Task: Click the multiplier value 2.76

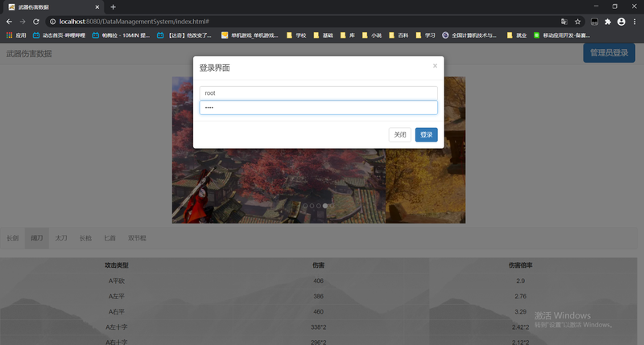Action: (x=520, y=296)
